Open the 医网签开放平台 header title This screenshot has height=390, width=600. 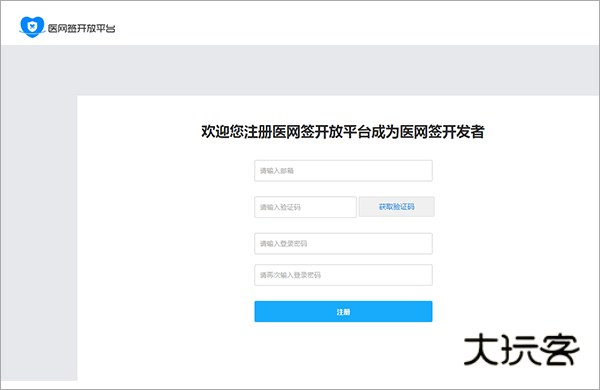(x=82, y=28)
